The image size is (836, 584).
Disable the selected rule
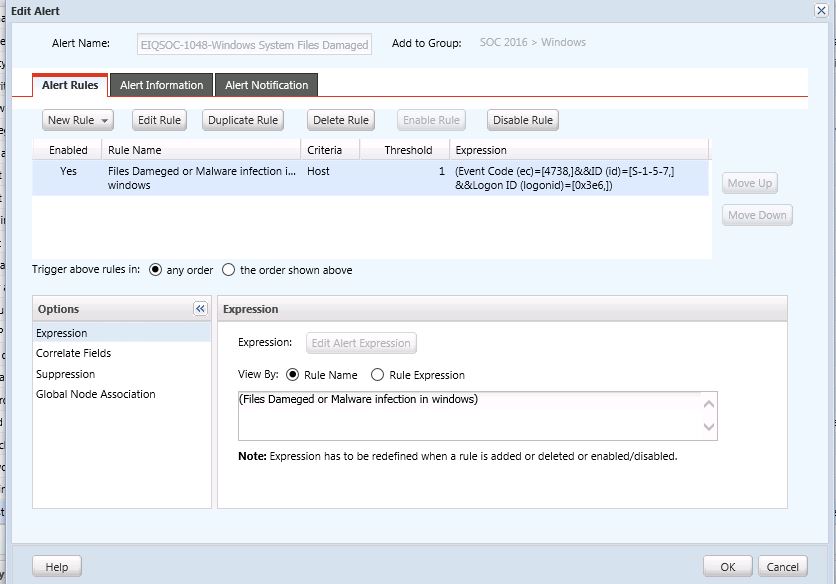click(x=523, y=120)
